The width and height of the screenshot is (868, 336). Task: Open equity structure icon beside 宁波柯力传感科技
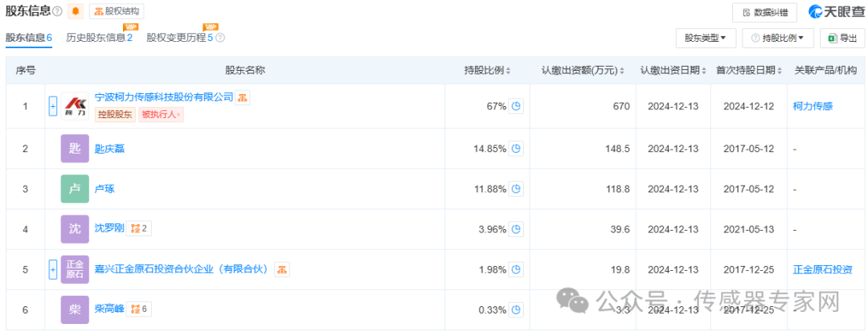pos(242,97)
